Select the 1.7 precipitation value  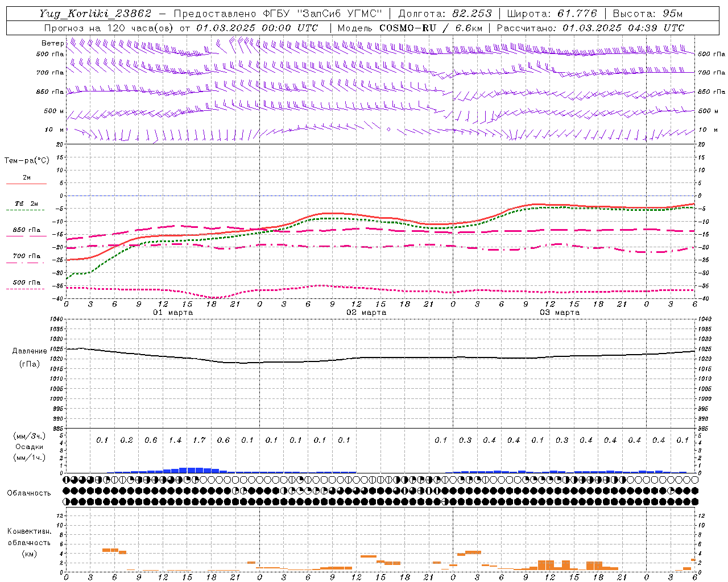[x=199, y=440]
